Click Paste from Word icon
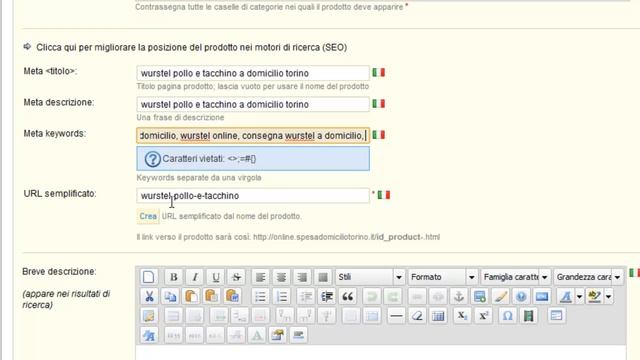The image size is (640, 360). pos(232,296)
